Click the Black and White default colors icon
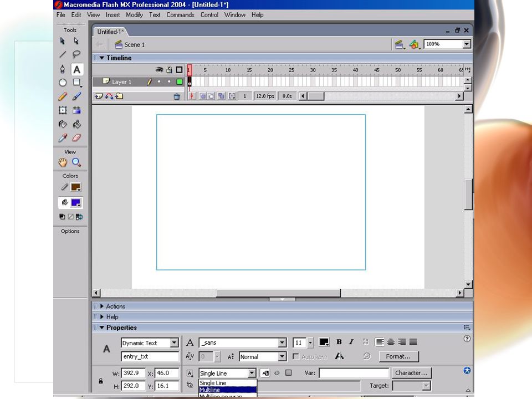 [62, 217]
